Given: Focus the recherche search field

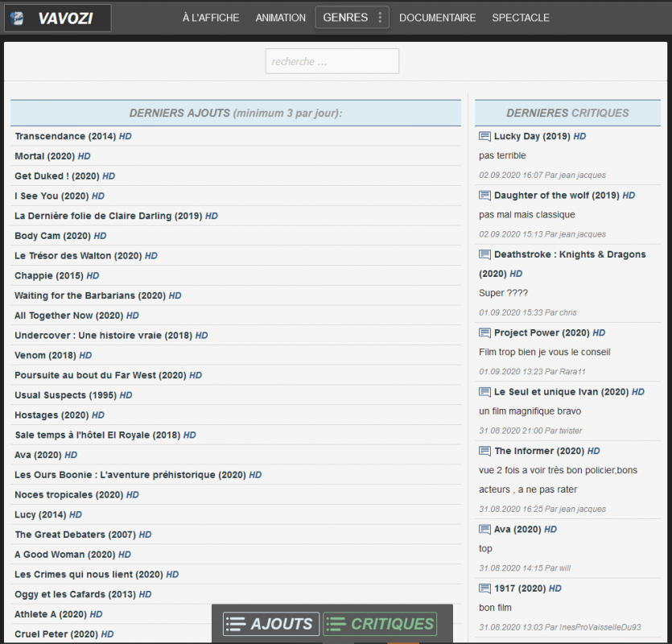Looking at the screenshot, I should (332, 61).
